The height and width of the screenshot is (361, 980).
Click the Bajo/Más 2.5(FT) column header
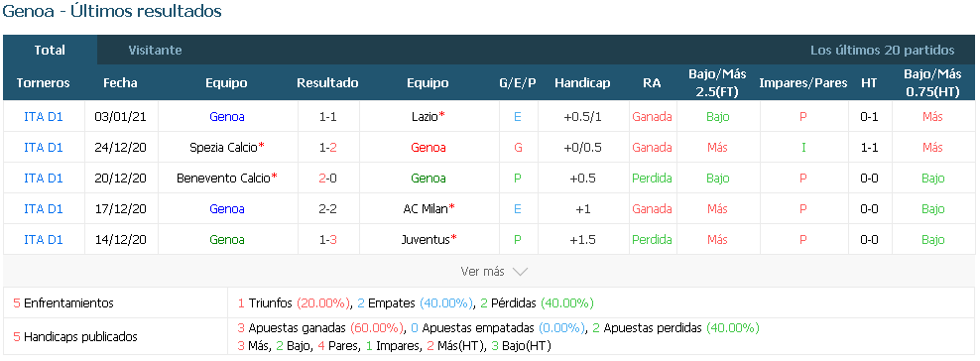[x=717, y=83]
